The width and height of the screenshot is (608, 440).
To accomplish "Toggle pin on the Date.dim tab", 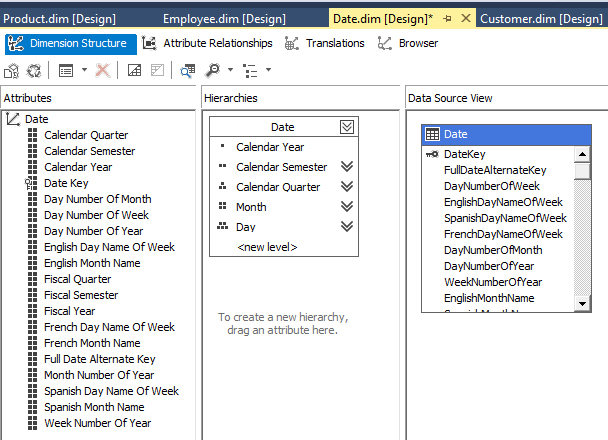I will coord(448,18).
